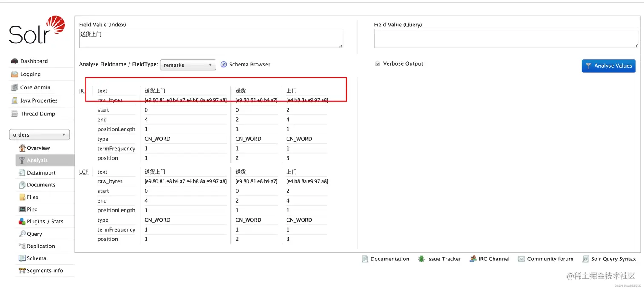Open the Documentation link
The image size is (644, 289).
pos(390,259)
